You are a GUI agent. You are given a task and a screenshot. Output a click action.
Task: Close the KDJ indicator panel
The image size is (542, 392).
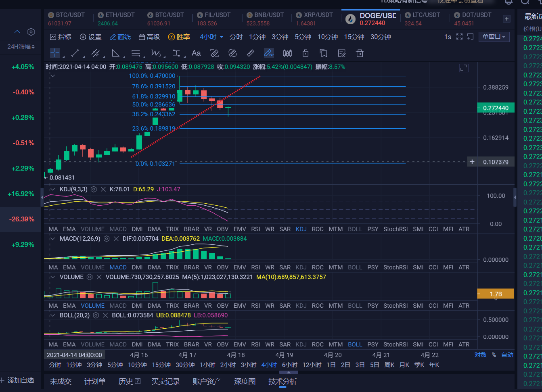[103, 189]
